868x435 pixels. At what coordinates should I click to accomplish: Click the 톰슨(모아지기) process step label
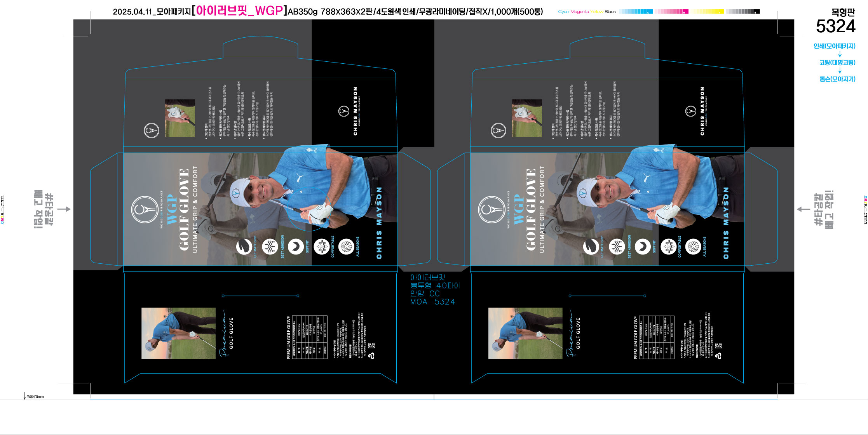point(837,79)
